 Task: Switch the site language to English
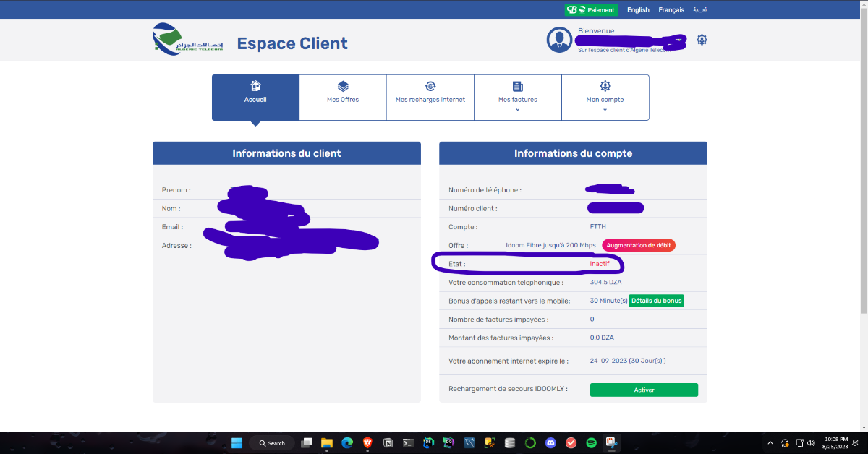point(638,10)
